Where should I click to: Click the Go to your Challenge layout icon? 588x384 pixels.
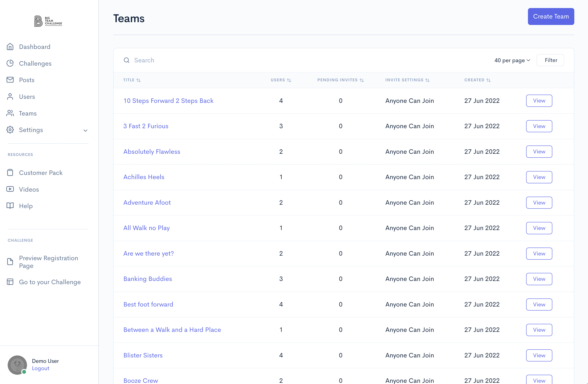pos(10,282)
